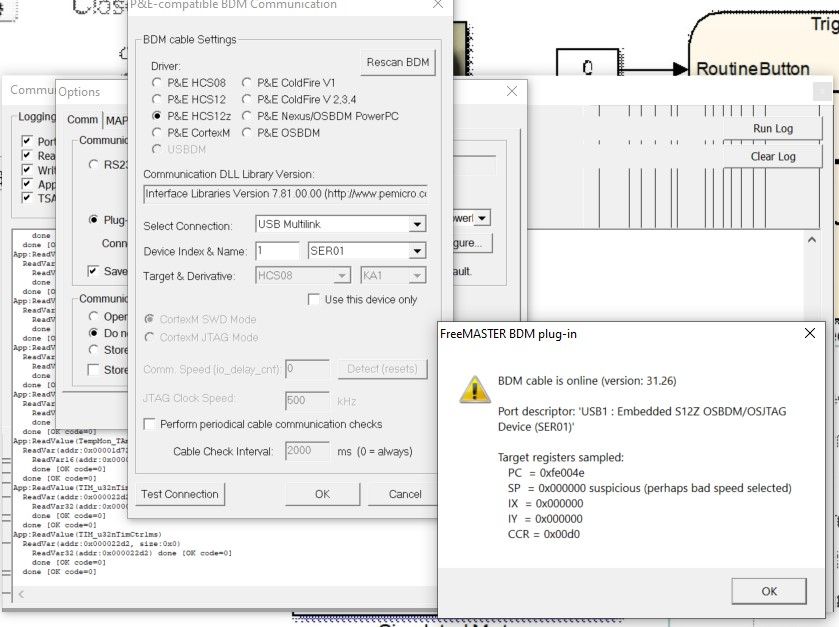
Task: Select the P&E HCS12 driver option
Action: [157, 100]
